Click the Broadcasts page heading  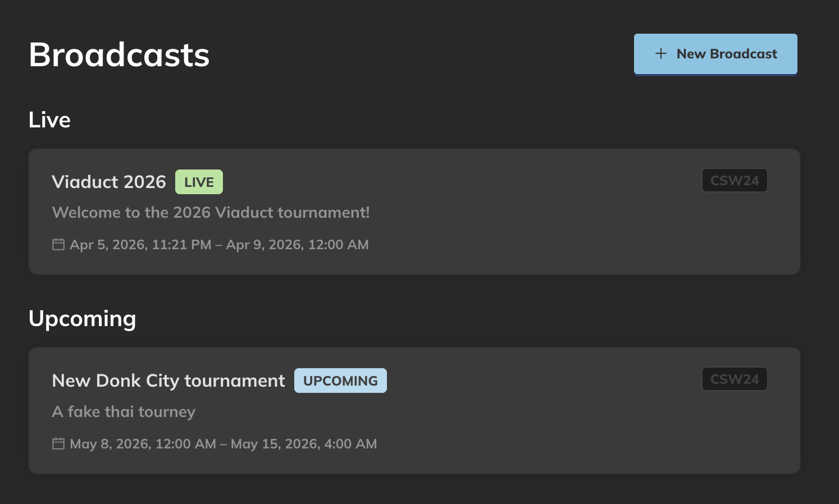click(x=119, y=54)
